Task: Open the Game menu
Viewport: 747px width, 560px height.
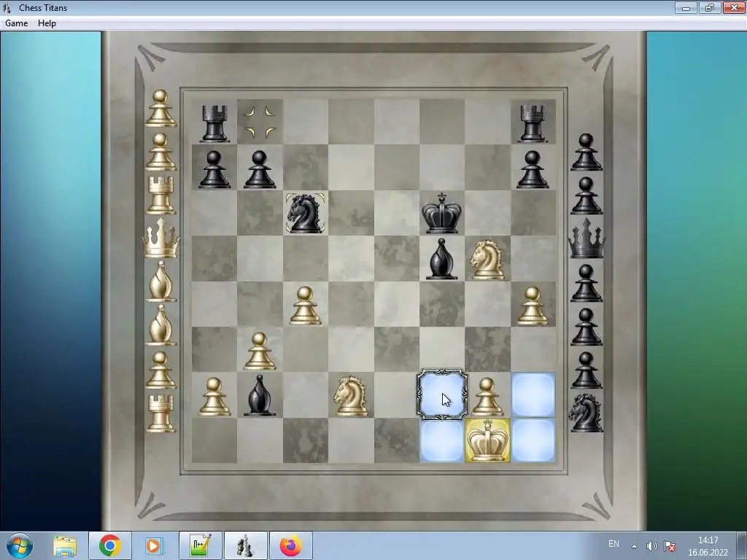Action: pyautogui.click(x=16, y=23)
